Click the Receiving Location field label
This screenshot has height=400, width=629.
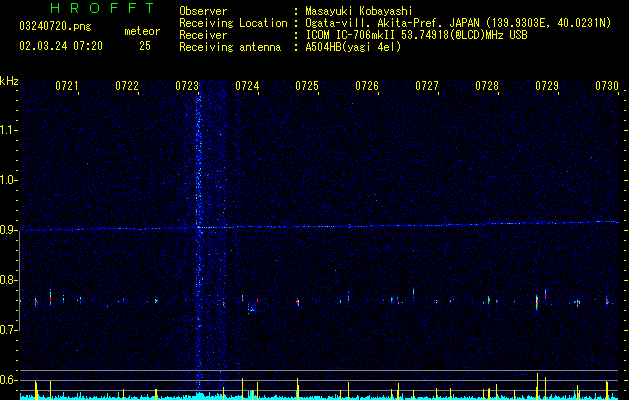point(233,23)
